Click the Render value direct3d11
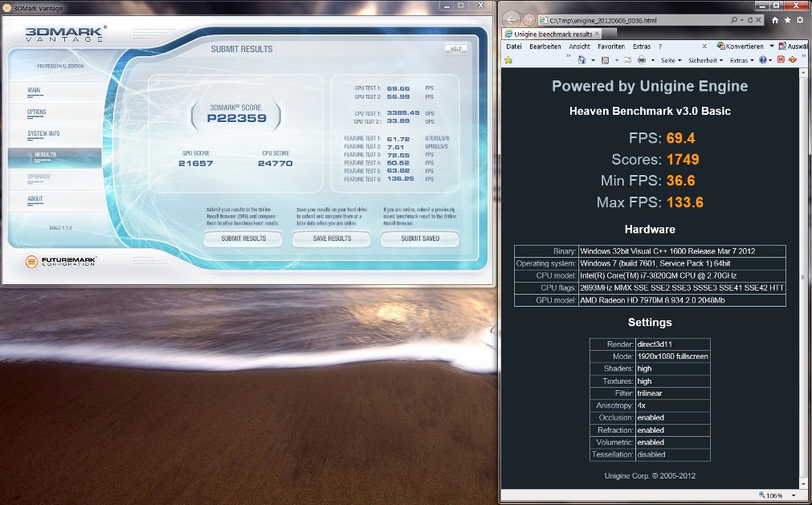Image resolution: width=812 pixels, height=505 pixels. coord(672,344)
